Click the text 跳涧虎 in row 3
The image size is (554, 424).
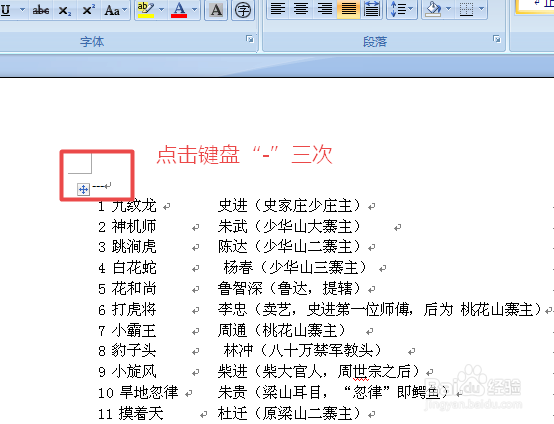point(134,247)
